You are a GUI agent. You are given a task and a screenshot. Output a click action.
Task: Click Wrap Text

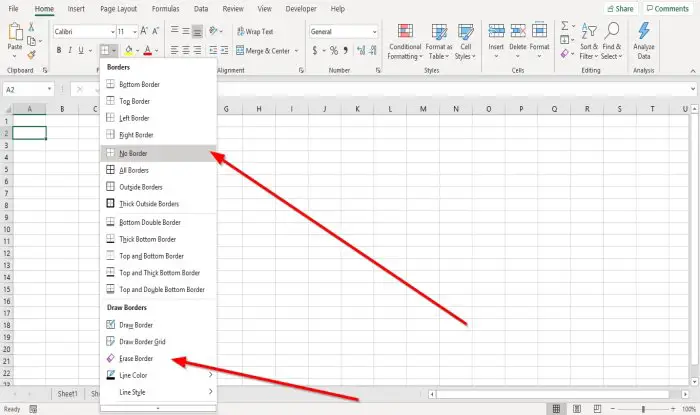pos(255,32)
